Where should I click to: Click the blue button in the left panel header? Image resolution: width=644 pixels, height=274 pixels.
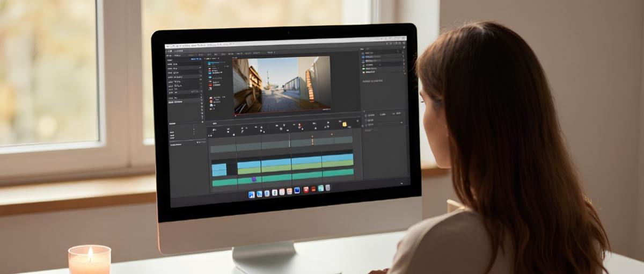coord(196,59)
